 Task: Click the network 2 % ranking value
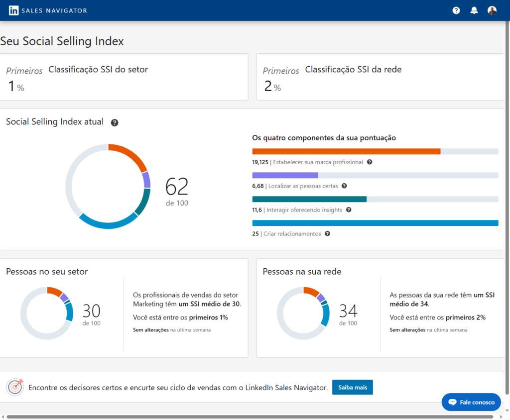(x=272, y=86)
